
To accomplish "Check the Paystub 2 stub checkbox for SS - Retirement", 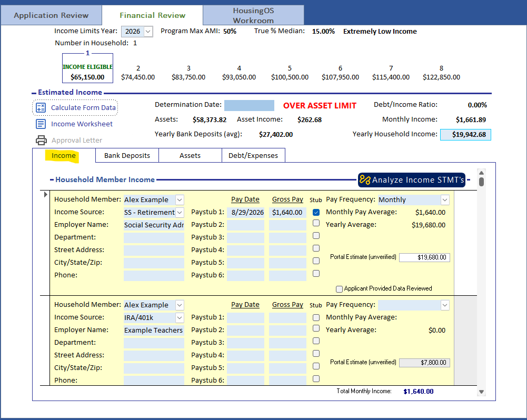I will pos(316,223).
